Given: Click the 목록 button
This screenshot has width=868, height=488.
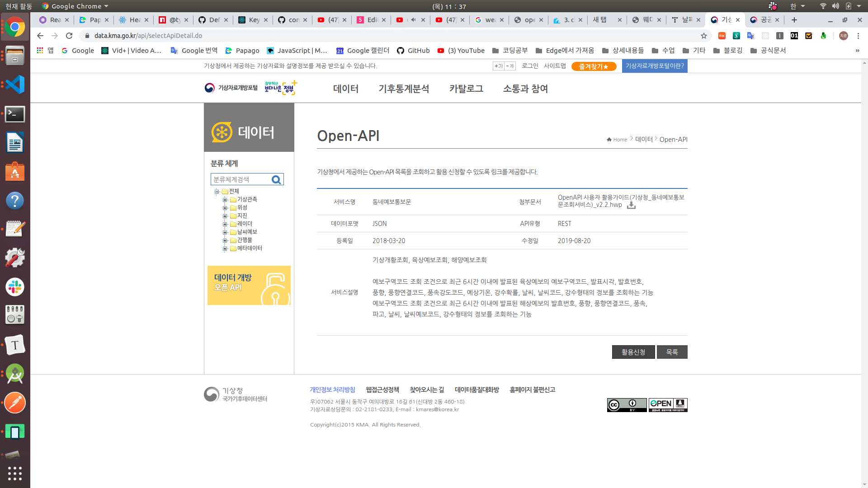Looking at the screenshot, I should pyautogui.click(x=672, y=352).
